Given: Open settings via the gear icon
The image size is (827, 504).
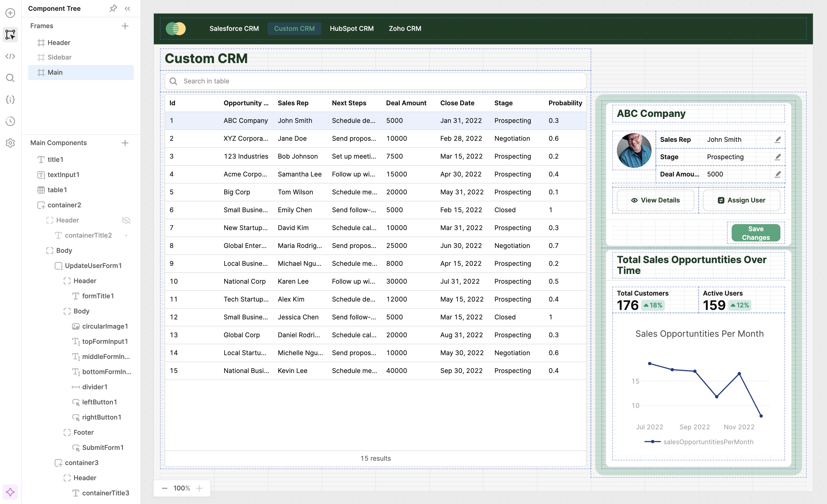Looking at the screenshot, I should point(10,143).
